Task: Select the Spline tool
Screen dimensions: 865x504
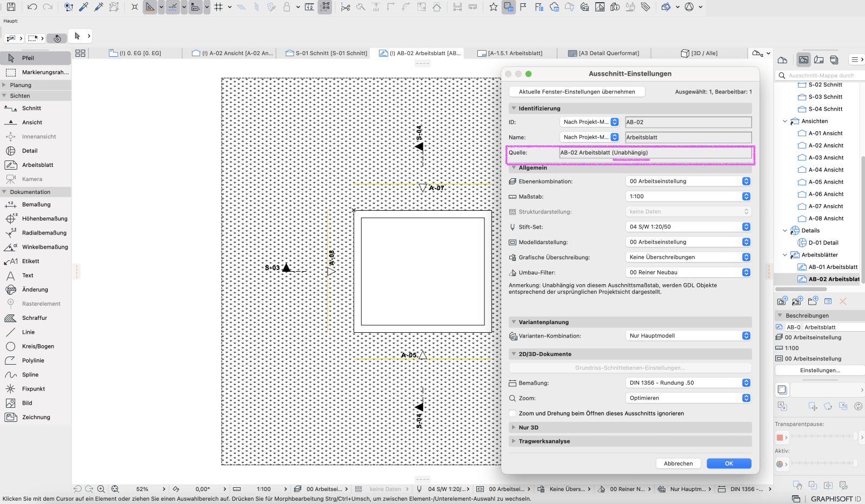Action: 36,374
